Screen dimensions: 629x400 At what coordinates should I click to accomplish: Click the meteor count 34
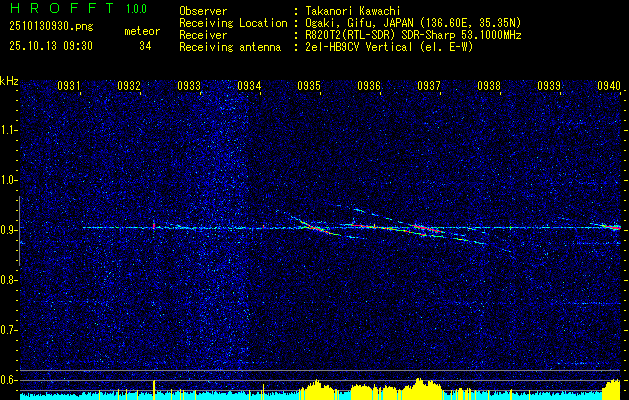click(145, 46)
